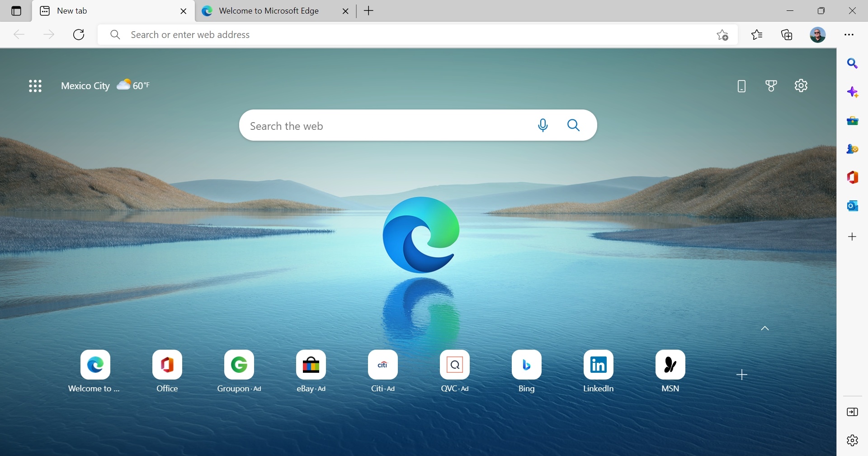Open a new tab with plus button
Image resolution: width=868 pixels, height=456 pixels.
(x=369, y=11)
